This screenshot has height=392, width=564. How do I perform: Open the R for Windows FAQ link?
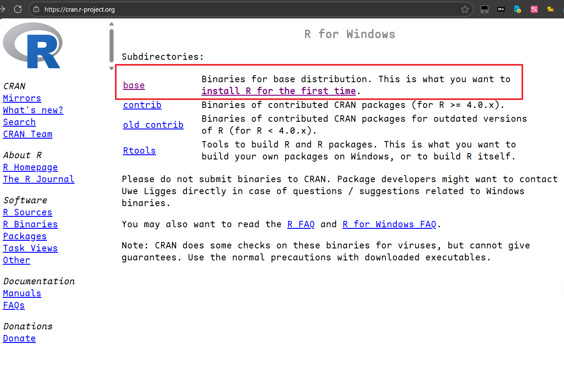pos(389,224)
